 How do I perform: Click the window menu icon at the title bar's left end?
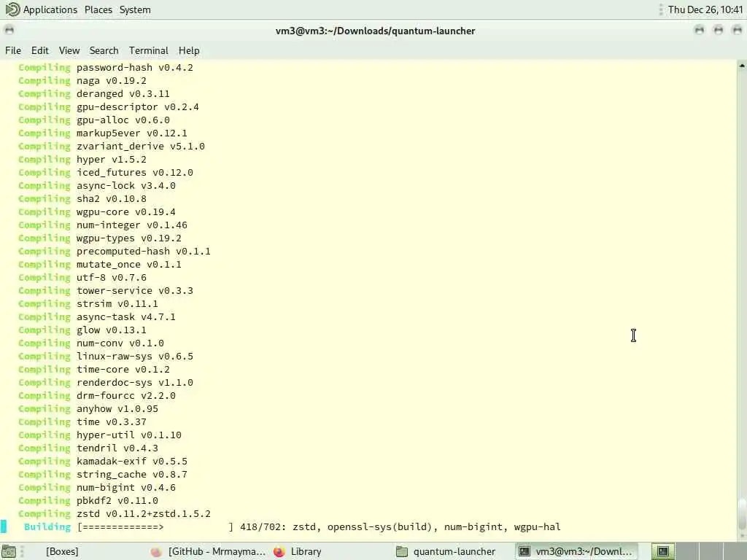9,31
